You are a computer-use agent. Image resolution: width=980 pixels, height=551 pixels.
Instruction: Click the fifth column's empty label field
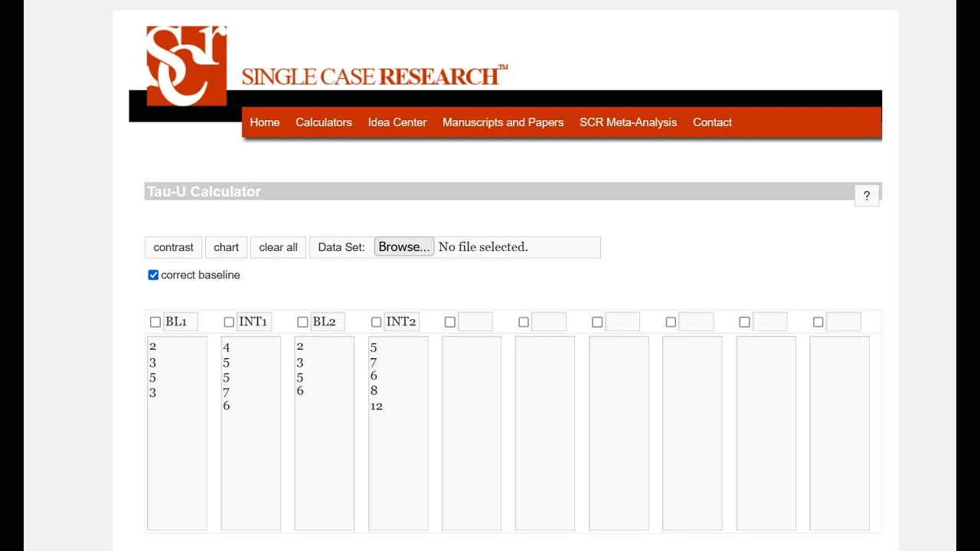pyautogui.click(x=475, y=321)
